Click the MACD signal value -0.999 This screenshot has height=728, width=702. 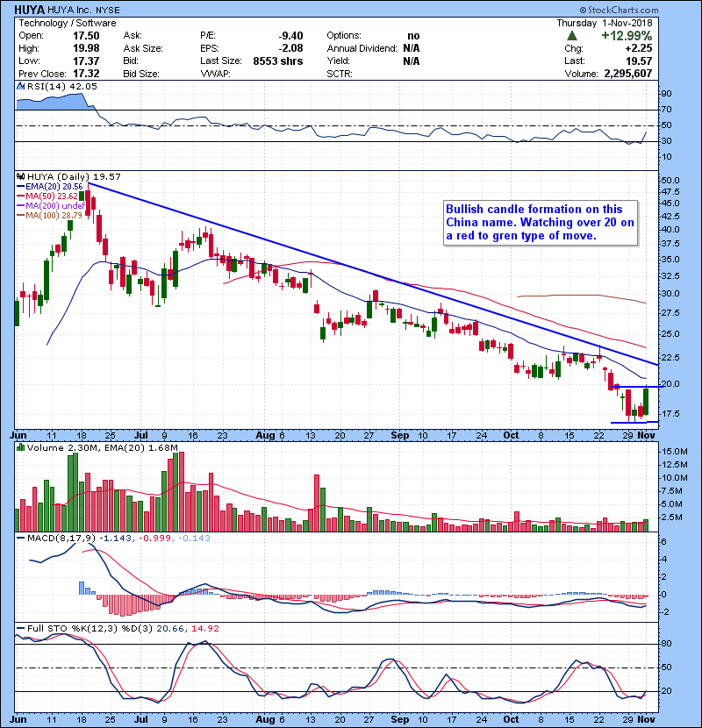[155, 539]
